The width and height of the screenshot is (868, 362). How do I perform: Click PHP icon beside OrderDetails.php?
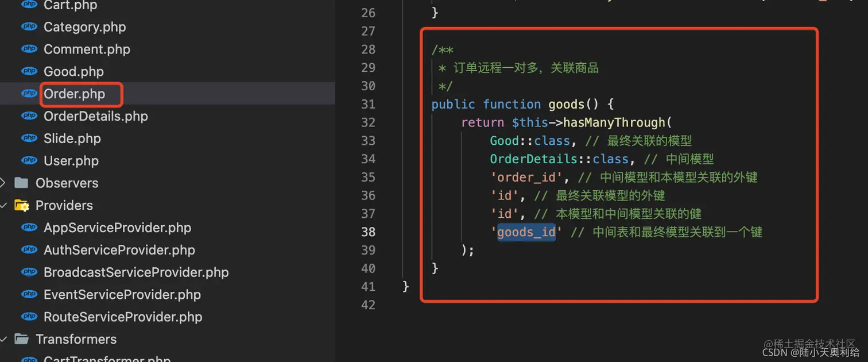click(29, 116)
